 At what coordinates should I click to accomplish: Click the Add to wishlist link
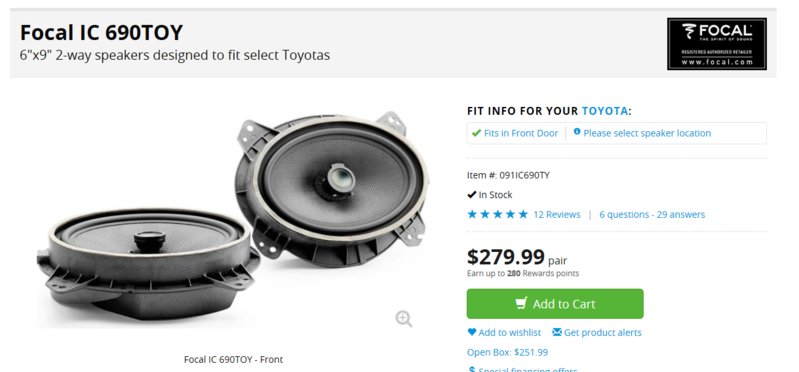click(510, 332)
